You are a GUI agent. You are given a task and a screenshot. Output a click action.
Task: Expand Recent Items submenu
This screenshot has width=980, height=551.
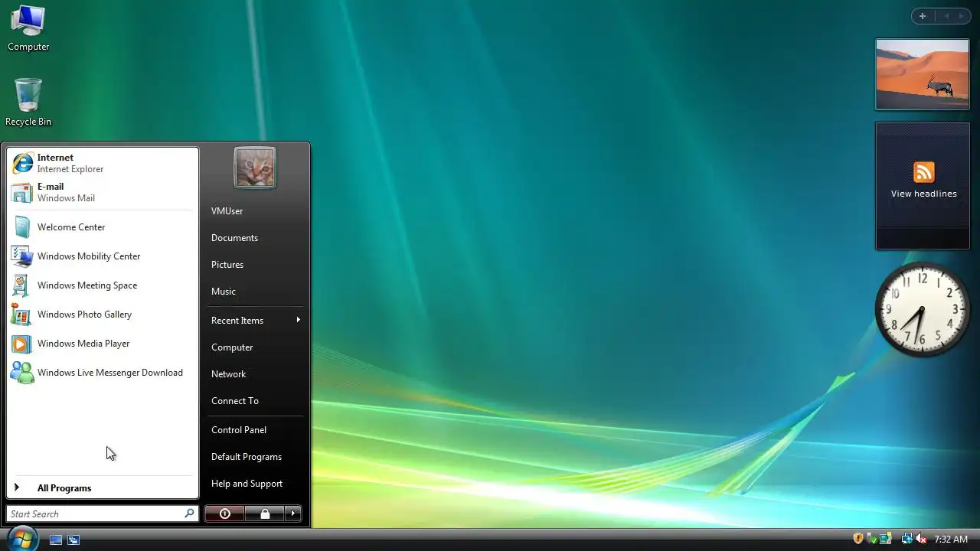(x=255, y=321)
